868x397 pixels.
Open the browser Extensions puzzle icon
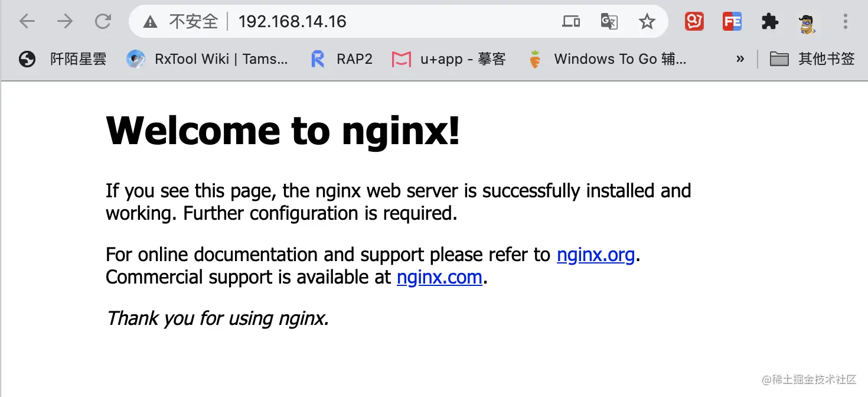click(770, 21)
